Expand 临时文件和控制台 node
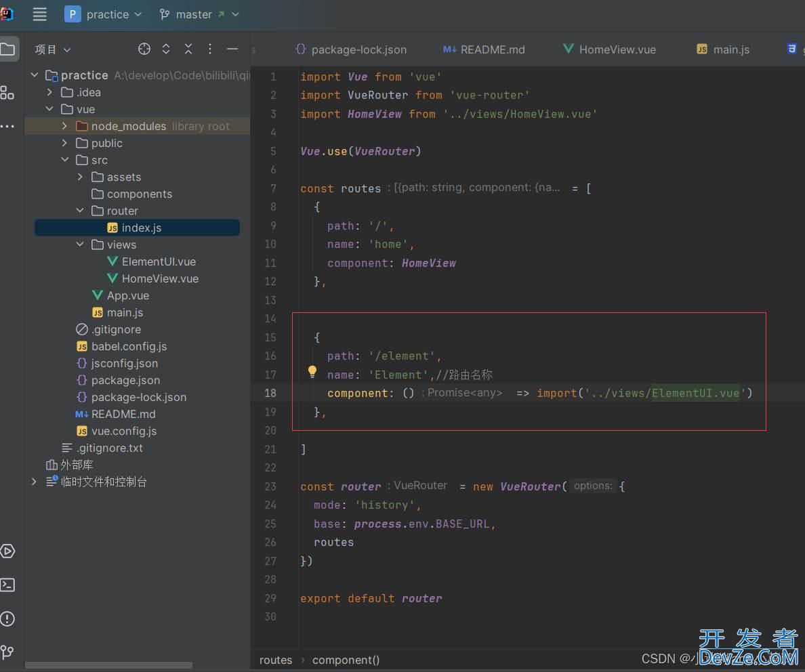This screenshot has height=672, width=805. [x=34, y=482]
